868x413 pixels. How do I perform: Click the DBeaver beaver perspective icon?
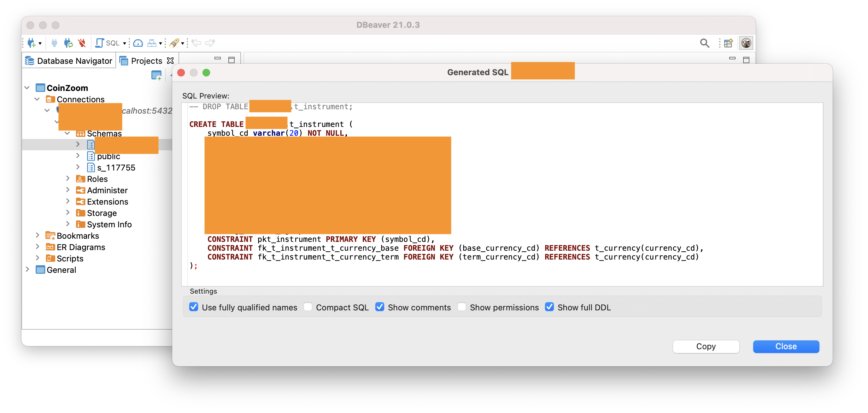tap(746, 43)
